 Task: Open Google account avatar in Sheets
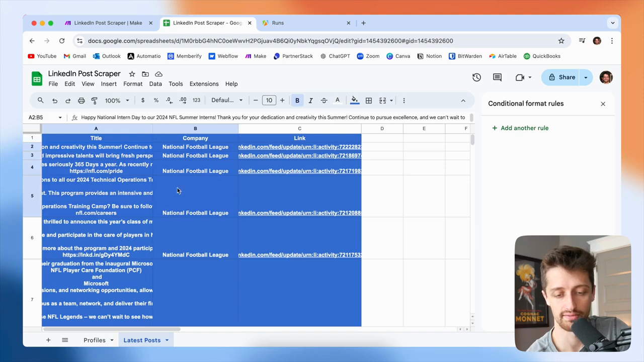(x=606, y=77)
